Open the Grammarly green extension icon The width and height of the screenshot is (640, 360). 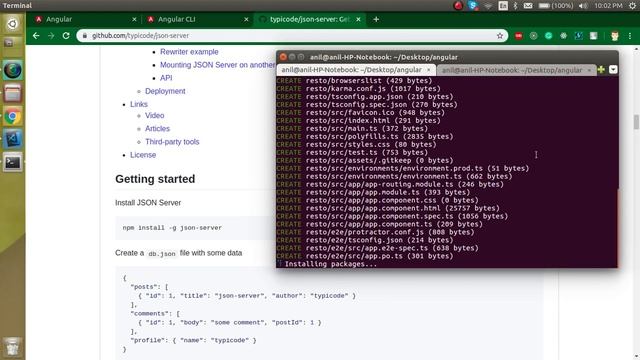click(549, 36)
